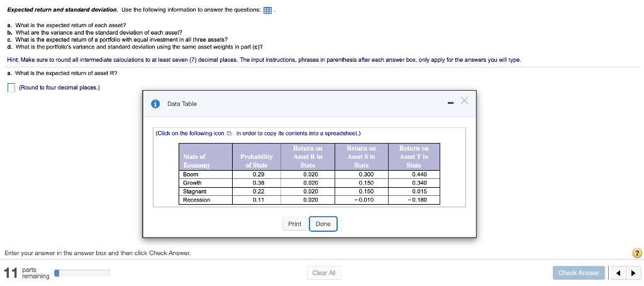Viewport: 644px width, 286px height.
Task: Click the Data Table dialog title
Action: click(x=182, y=104)
